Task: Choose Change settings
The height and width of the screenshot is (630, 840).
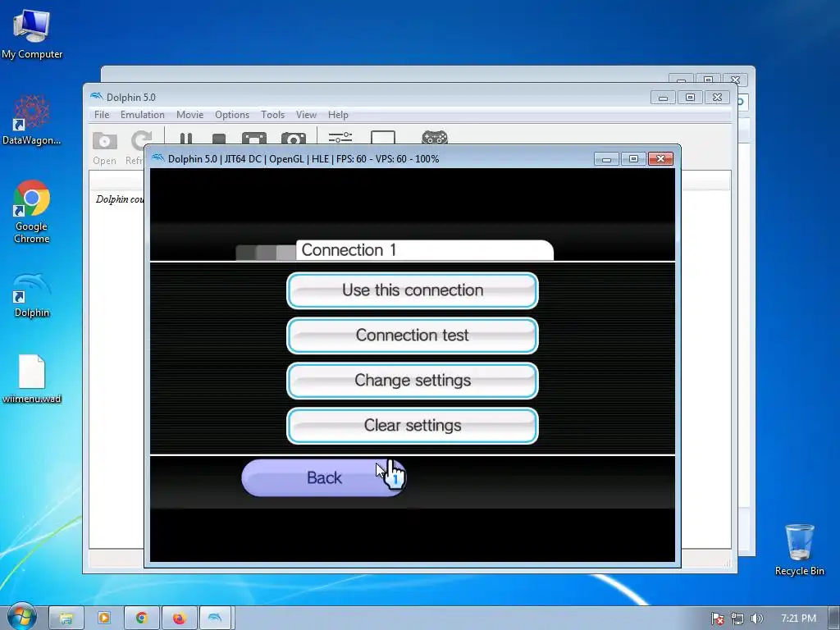Action: tap(413, 381)
